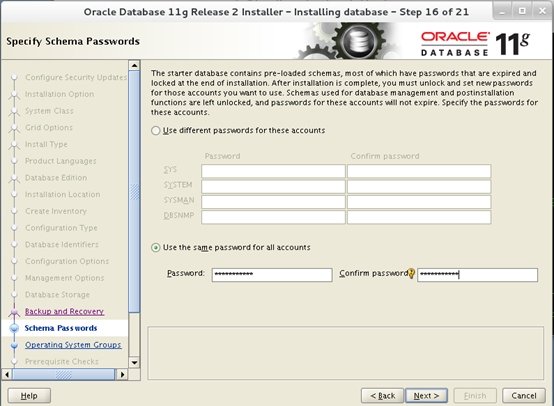Open the Backup and Recovery step link
The width and height of the screenshot is (554, 406).
point(64,311)
